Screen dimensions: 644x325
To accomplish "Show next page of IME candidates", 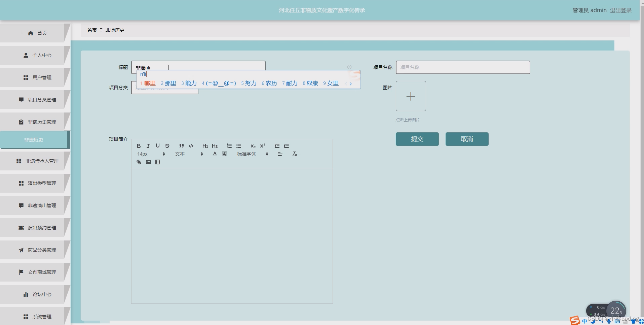I will tap(351, 84).
